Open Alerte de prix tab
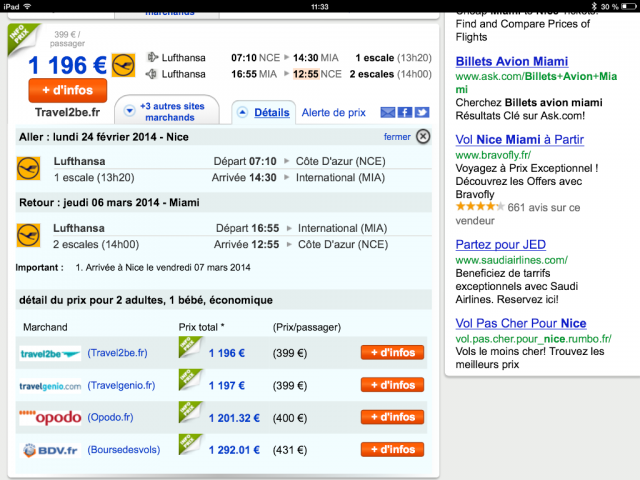Screen dimensions: 640x480 pos(333,113)
